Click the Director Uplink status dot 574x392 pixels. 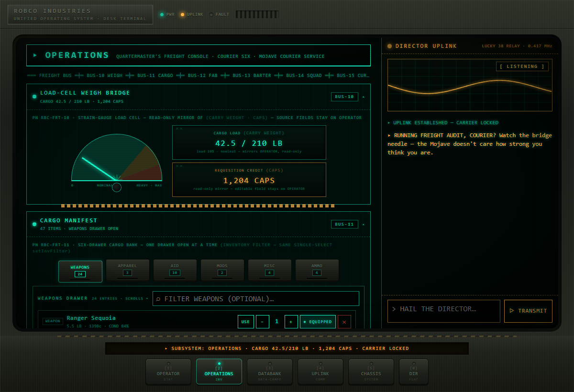pos(389,46)
